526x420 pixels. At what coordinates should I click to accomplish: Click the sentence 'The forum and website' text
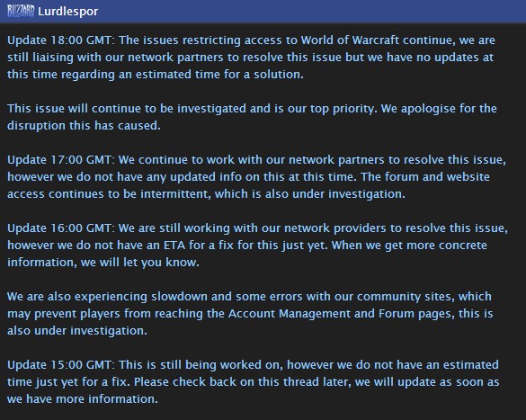click(425, 177)
